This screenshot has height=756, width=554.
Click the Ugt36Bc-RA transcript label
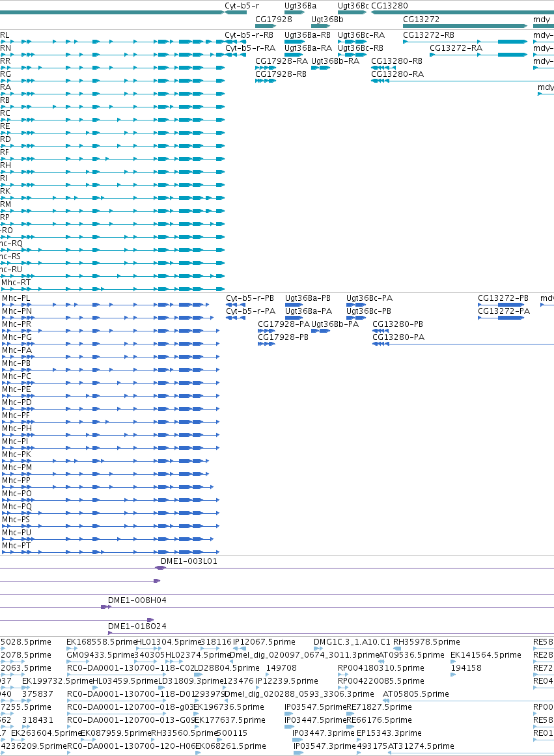point(361,35)
